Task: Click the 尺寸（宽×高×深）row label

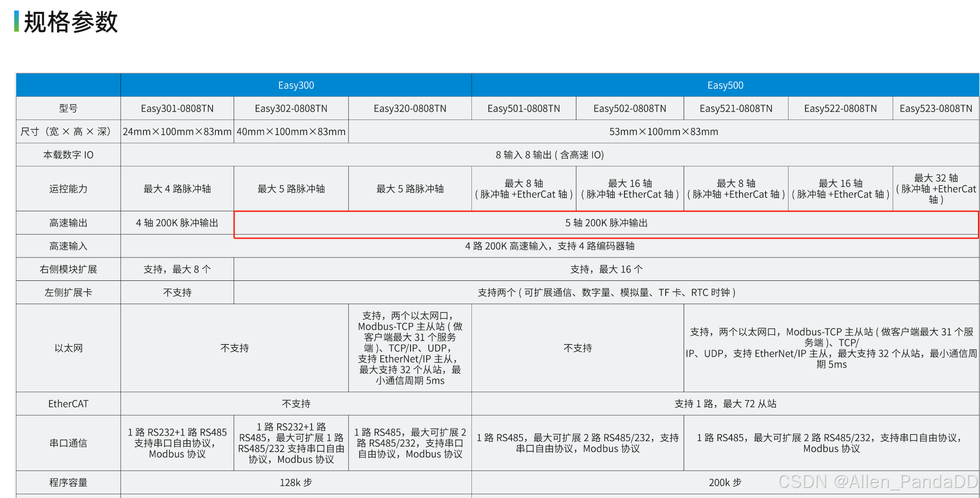Action: (68, 132)
